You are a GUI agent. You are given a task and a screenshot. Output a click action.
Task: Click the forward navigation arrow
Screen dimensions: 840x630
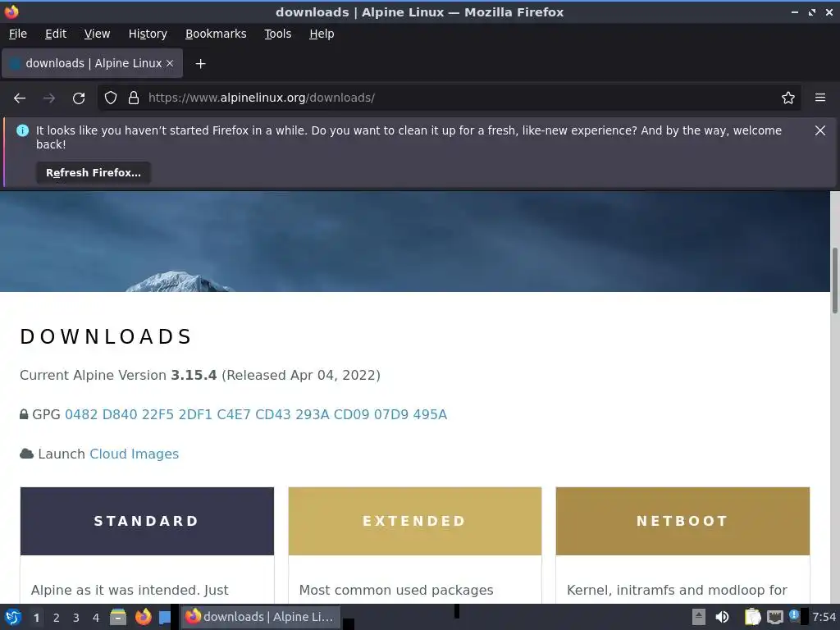coord(48,98)
